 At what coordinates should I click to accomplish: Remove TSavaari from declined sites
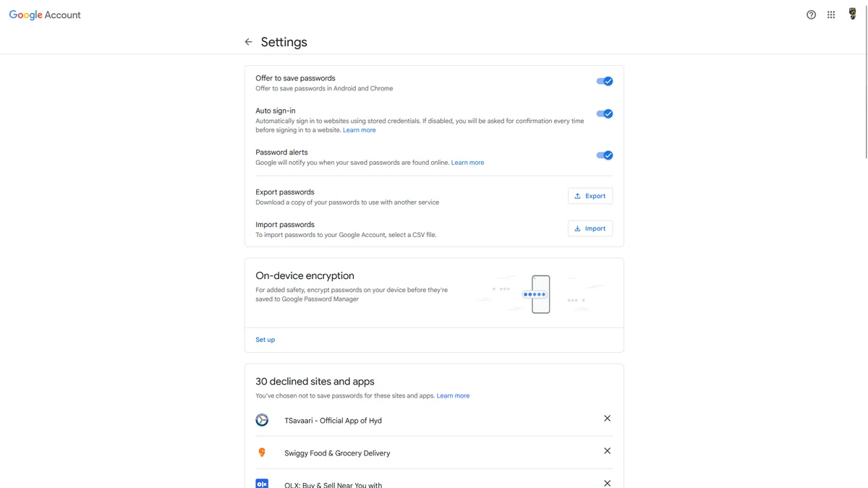[x=607, y=419]
